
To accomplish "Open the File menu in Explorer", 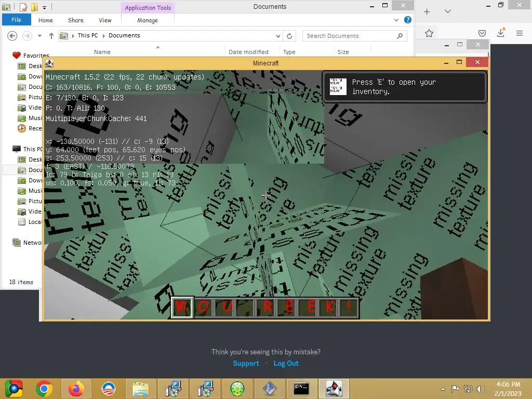I will pyautogui.click(x=16, y=20).
